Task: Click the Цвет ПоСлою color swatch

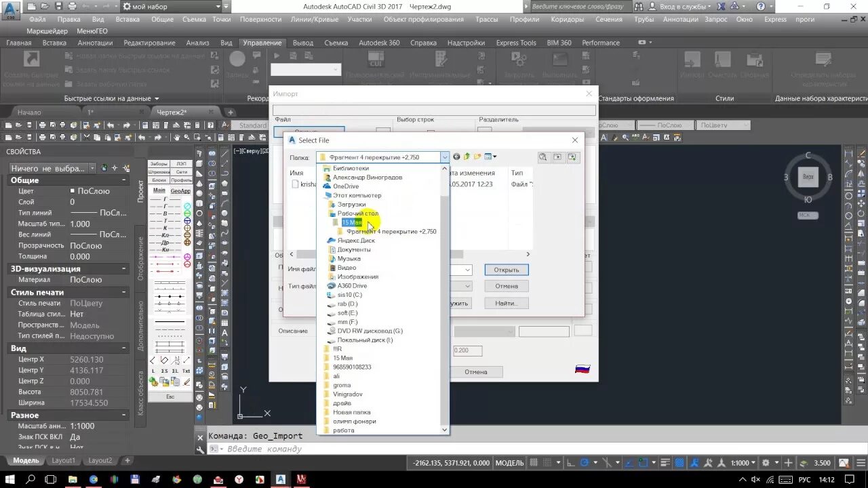Action: 73,191
